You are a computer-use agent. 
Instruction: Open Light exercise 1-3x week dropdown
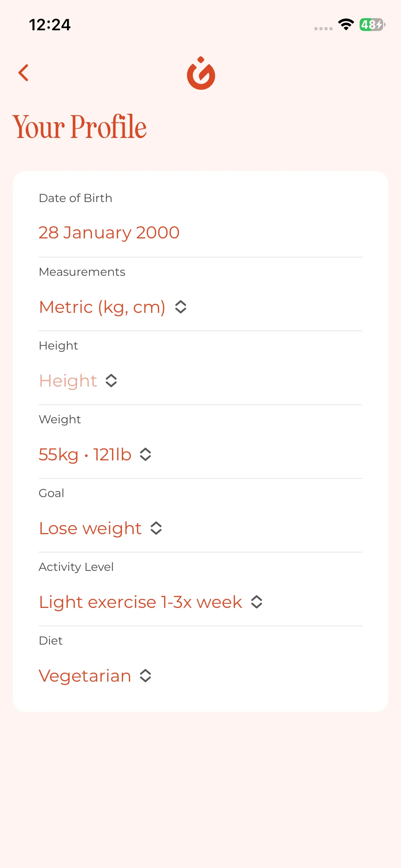coord(140,602)
